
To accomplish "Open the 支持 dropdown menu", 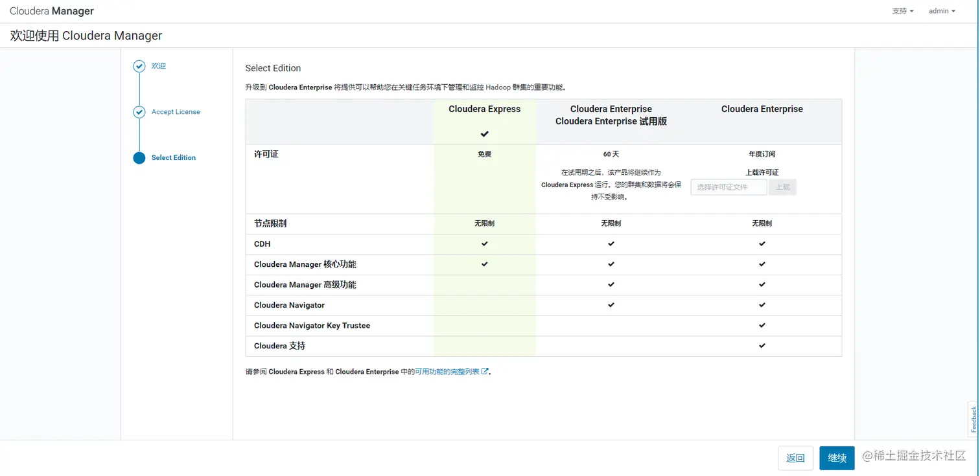I will (x=903, y=11).
